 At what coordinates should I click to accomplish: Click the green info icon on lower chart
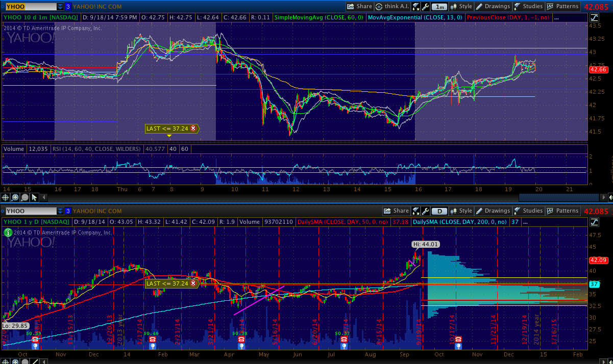point(7,232)
